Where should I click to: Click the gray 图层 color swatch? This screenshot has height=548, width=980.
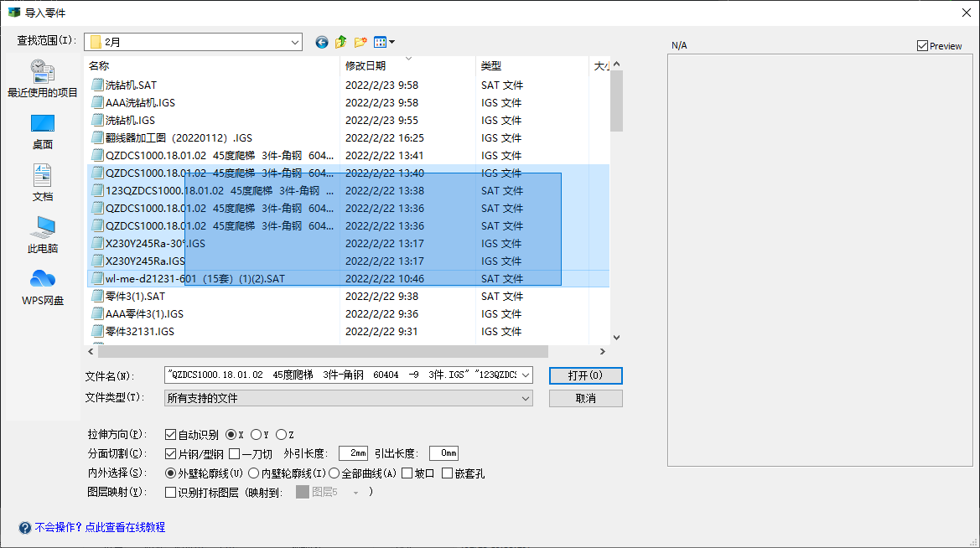point(303,493)
